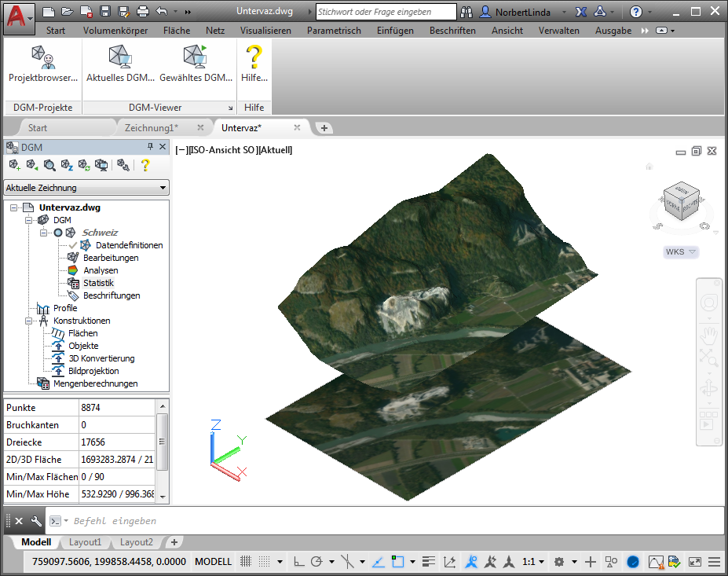Image resolution: width=728 pixels, height=576 pixels.
Task: Open the Aktuelle Zeichnung dropdown
Action: click(86, 188)
